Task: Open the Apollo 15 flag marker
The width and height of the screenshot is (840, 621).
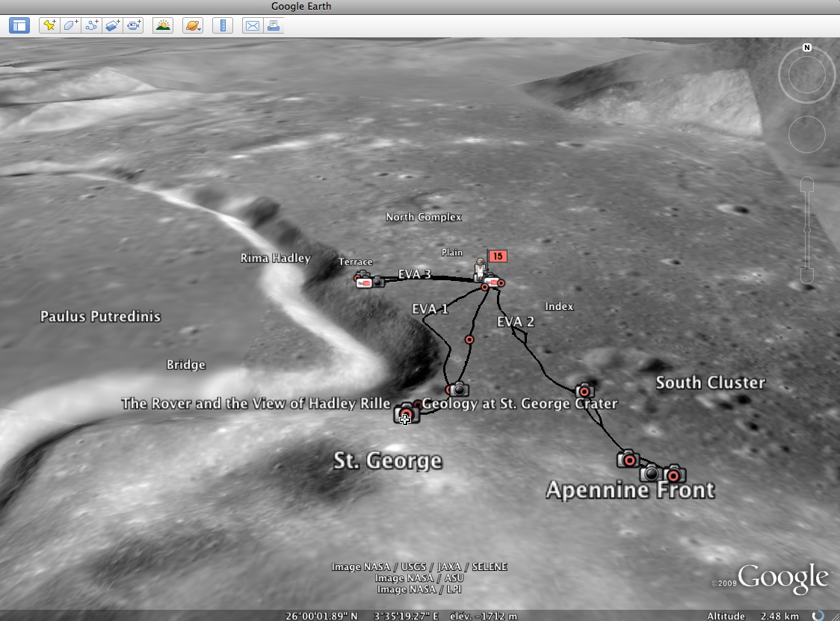Action: pos(498,256)
